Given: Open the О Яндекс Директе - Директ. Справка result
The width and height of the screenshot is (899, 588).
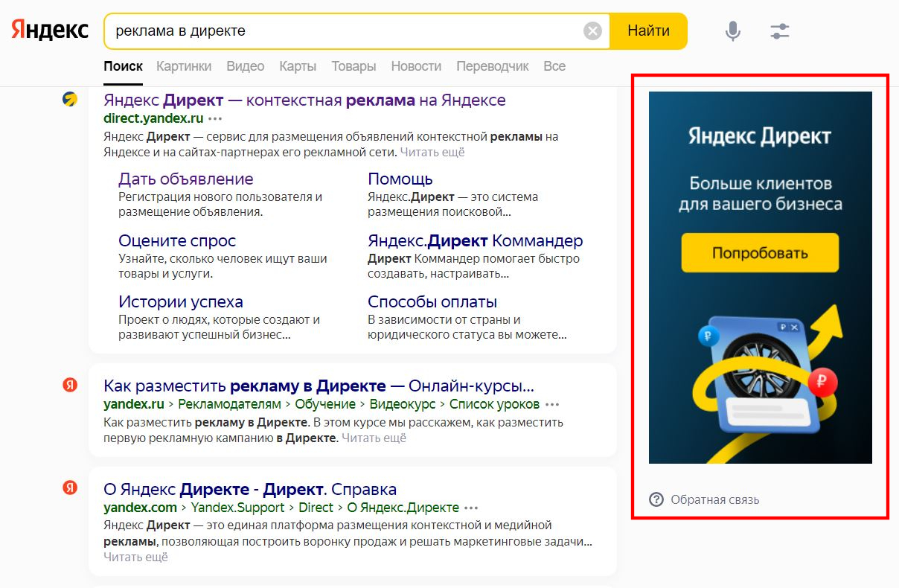Looking at the screenshot, I should click(x=250, y=489).
